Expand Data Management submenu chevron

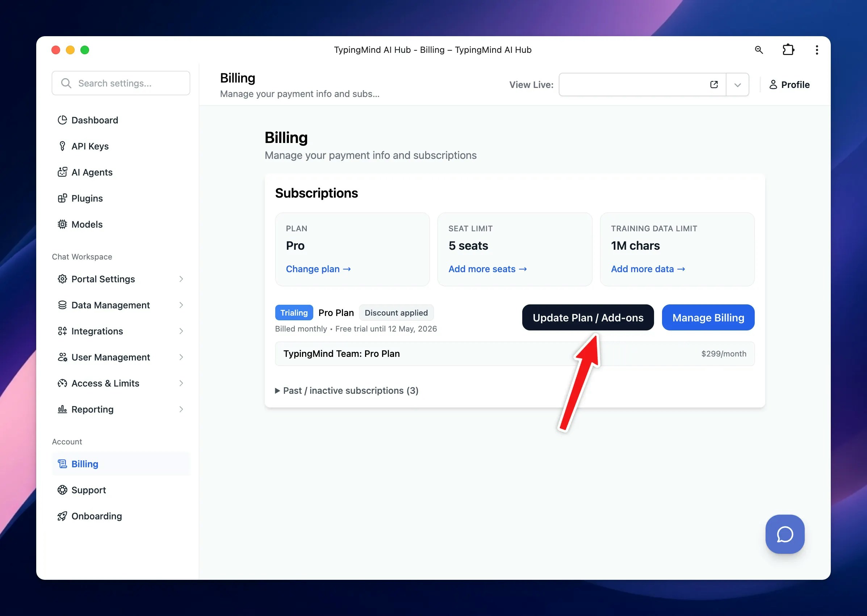(181, 305)
